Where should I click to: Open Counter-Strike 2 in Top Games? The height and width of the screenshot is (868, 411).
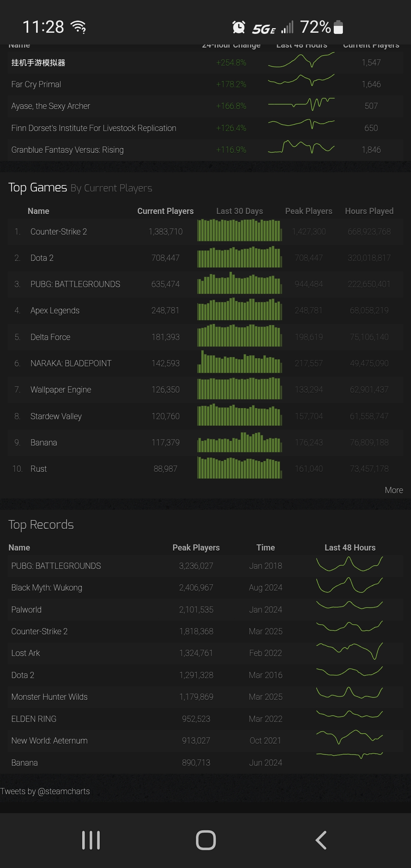[59, 231]
